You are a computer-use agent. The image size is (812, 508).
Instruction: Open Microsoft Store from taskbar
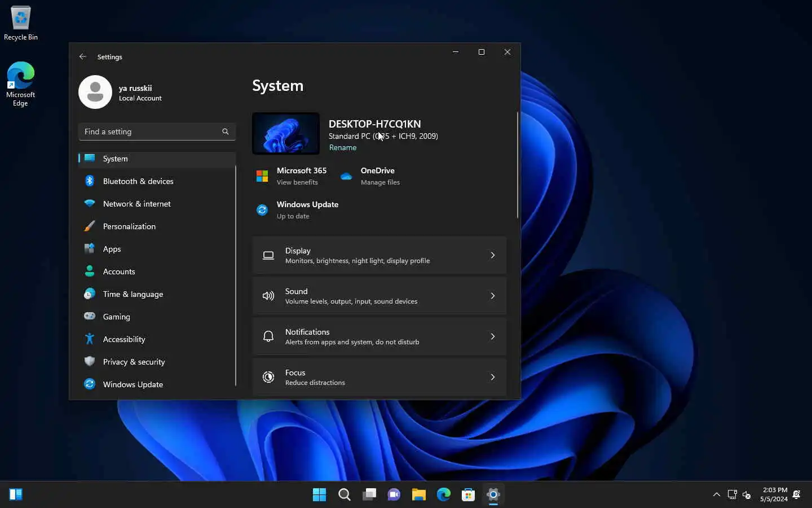point(468,494)
